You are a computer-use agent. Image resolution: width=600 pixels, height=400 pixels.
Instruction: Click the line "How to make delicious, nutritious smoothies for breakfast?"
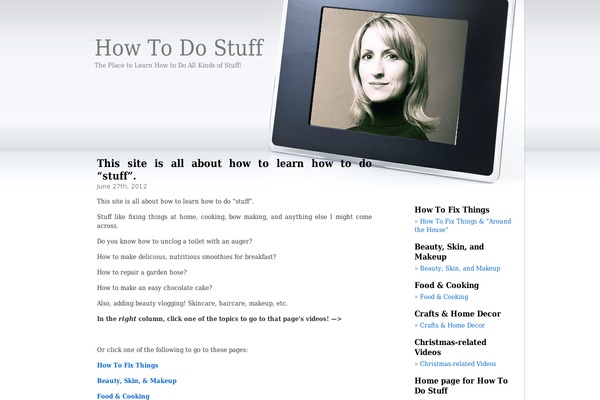tap(186, 257)
